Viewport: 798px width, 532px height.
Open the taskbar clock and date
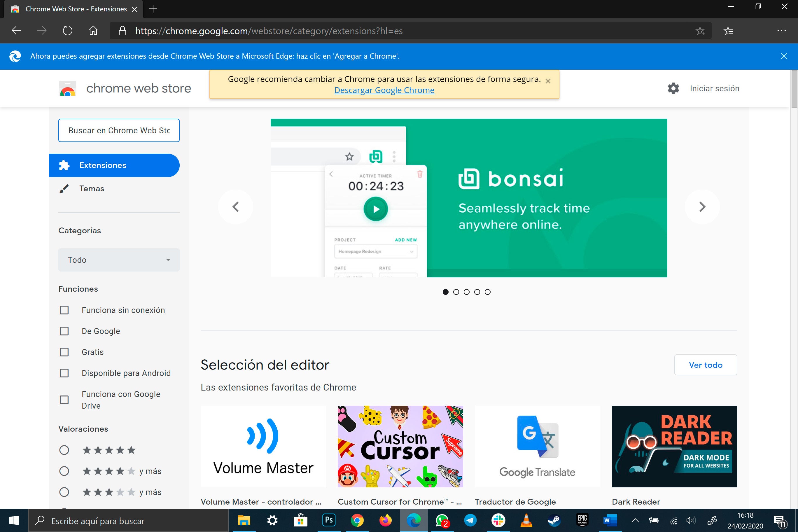pos(745,521)
